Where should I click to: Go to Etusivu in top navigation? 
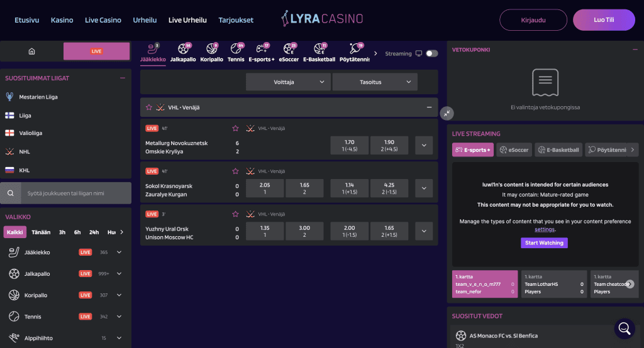point(26,19)
